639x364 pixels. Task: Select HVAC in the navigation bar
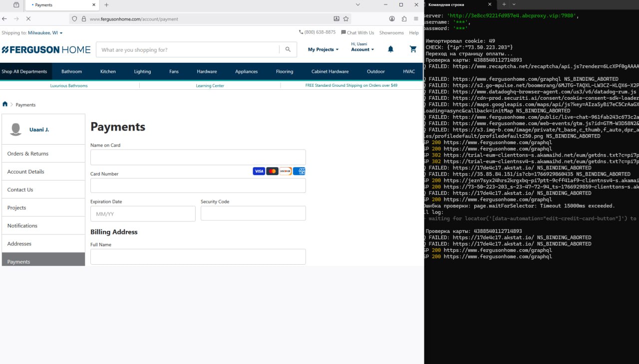tap(409, 71)
